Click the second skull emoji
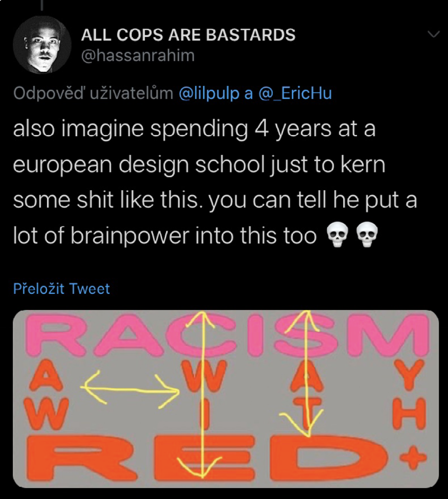This screenshot has height=499, width=448. click(367, 235)
